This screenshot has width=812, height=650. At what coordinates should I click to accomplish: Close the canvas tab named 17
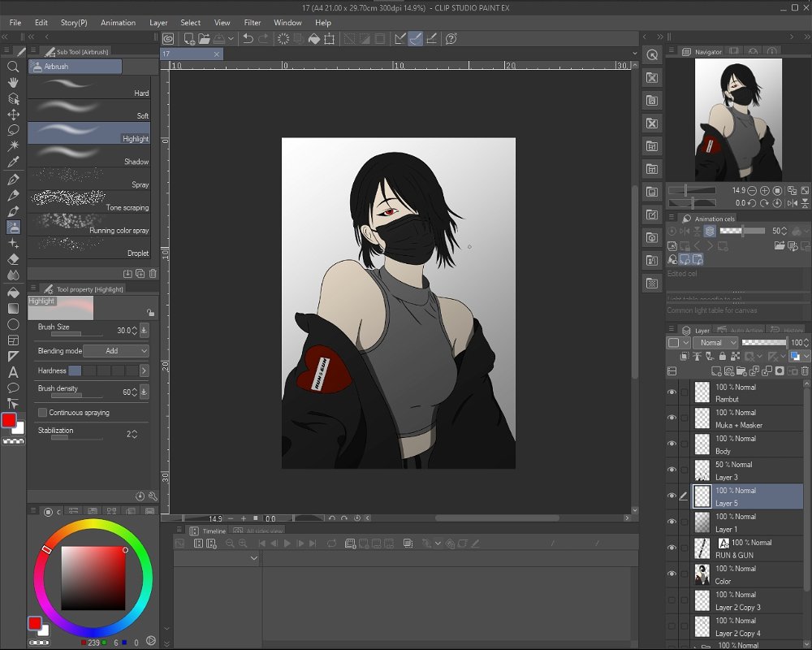[x=217, y=54]
